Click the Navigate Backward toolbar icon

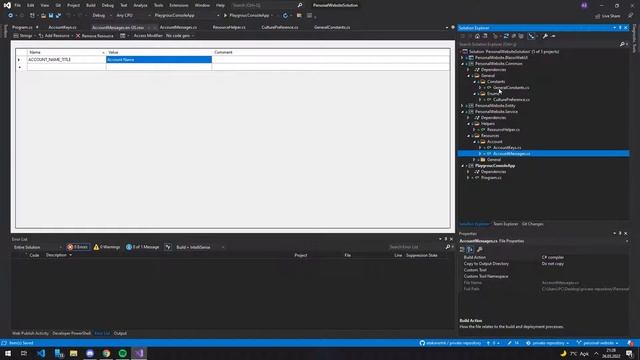point(10,16)
